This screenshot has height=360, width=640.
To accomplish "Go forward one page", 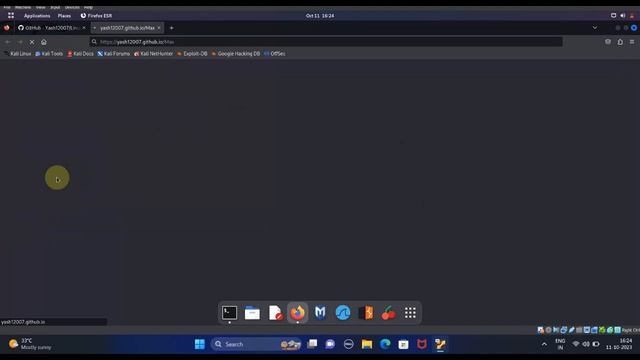I will [x=20, y=42].
